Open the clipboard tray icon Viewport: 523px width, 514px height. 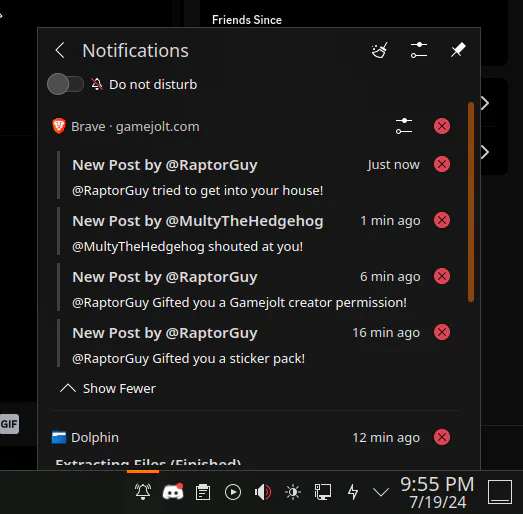click(203, 492)
